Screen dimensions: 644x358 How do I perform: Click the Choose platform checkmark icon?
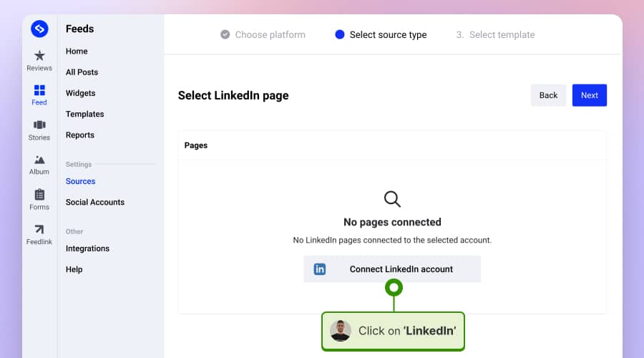[225, 34]
